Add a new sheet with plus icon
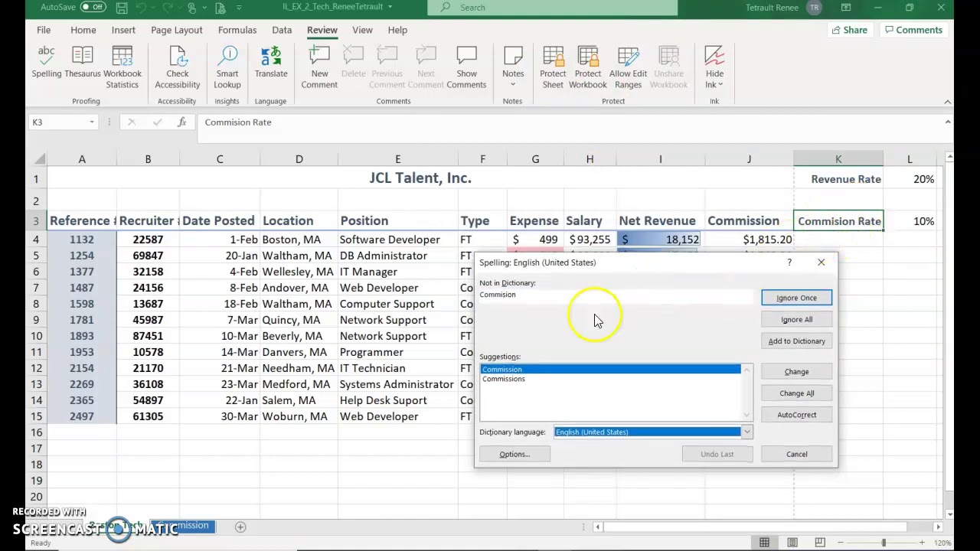Image resolution: width=980 pixels, height=551 pixels. pos(240,527)
